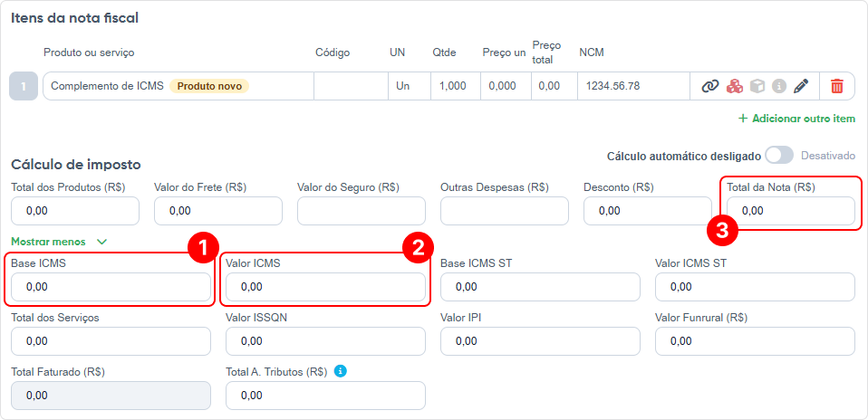Click the gray box package icon
Viewport: 868px width, 420px height.
(757, 86)
